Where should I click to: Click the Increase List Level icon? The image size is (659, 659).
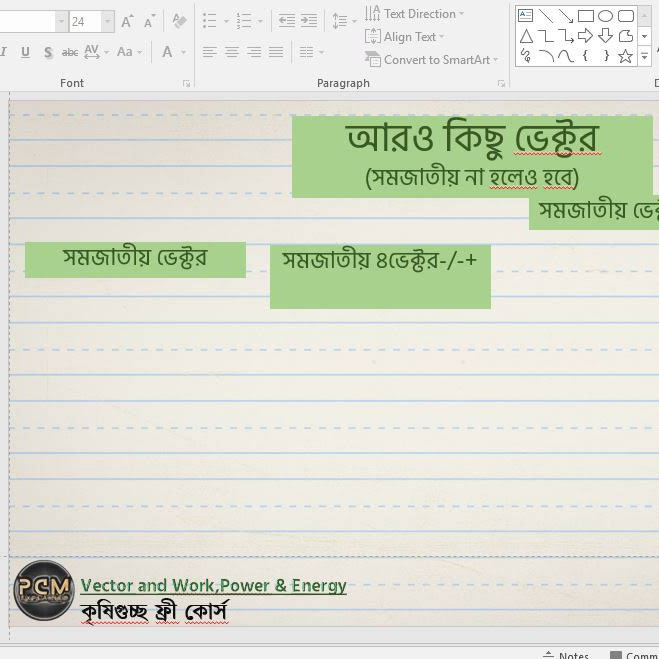click(x=309, y=21)
